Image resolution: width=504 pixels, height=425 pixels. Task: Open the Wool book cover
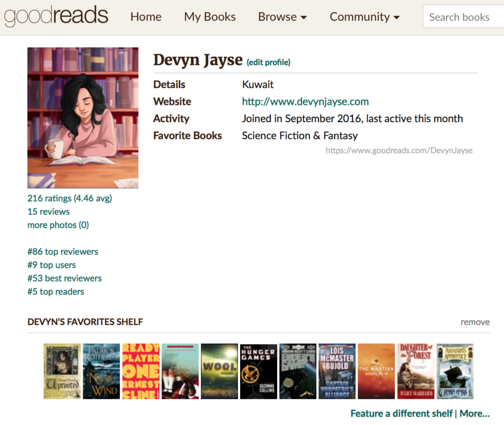219,371
